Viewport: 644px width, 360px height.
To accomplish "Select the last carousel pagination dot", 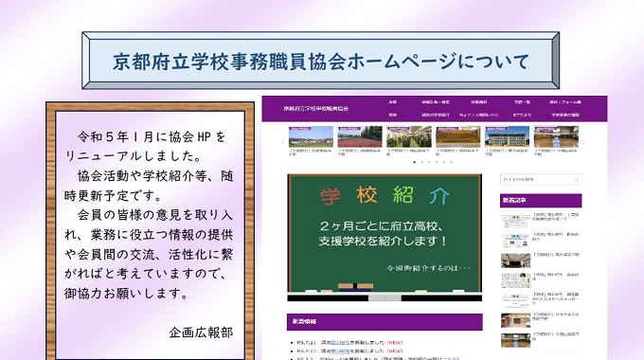I will click(x=452, y=162).
